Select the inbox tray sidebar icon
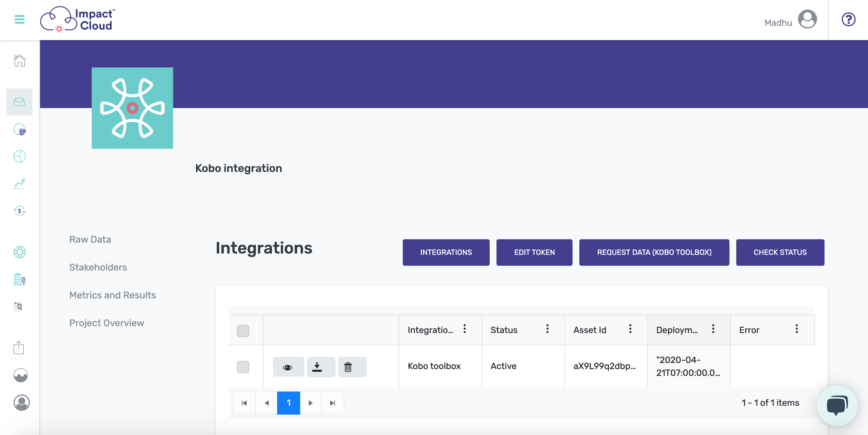 (19, 102)
